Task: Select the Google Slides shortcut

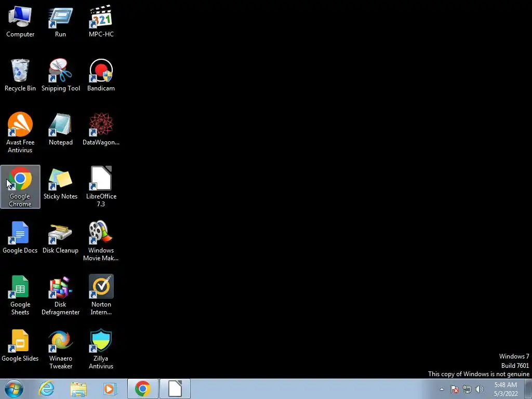Action: click(20, 345)
